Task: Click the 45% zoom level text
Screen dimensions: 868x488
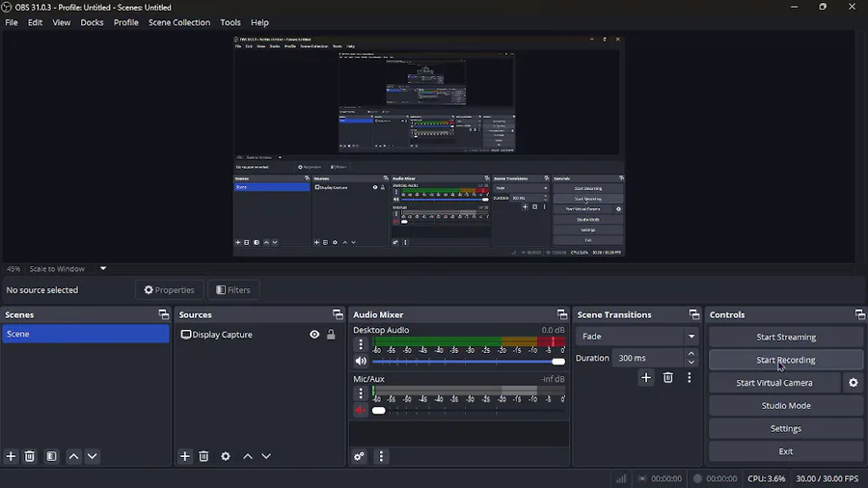Action: coord(14,269)
